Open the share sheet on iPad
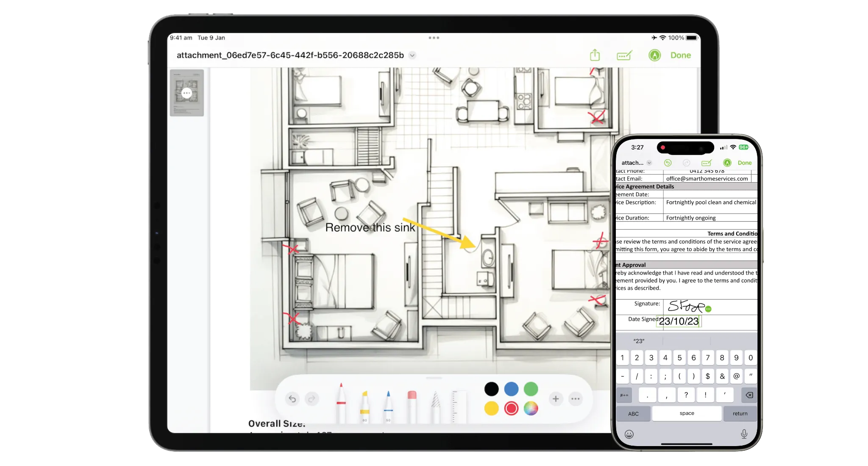 click(x=595, y=55)
